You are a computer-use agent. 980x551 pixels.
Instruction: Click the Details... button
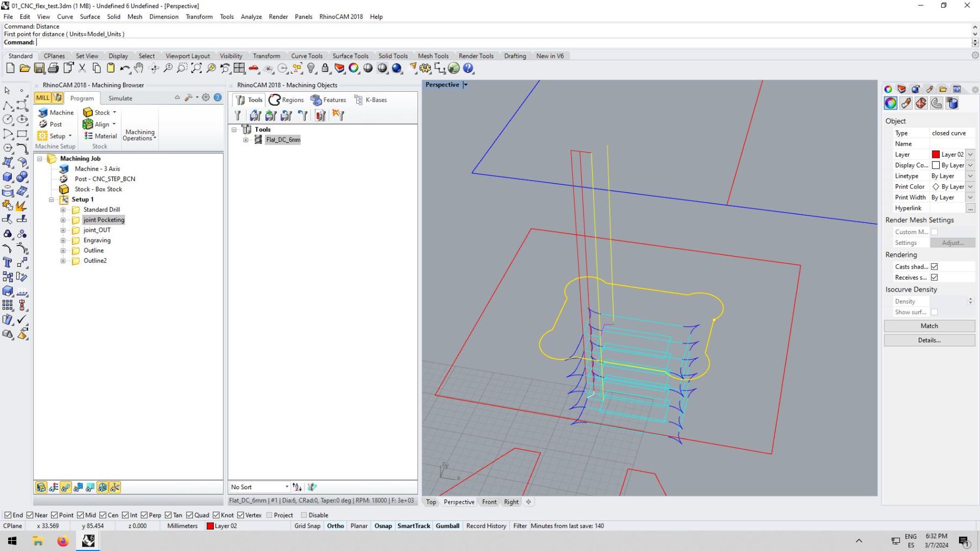tap(929, 340)
